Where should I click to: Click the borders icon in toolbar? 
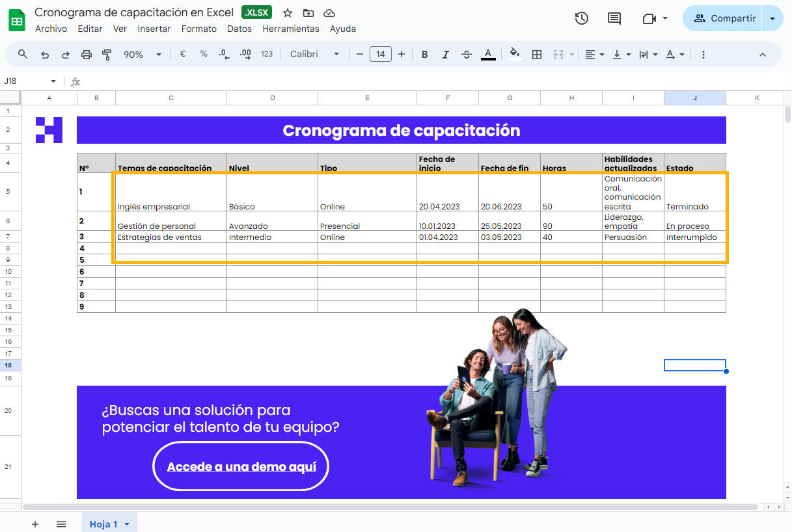[x=537, y=55]
